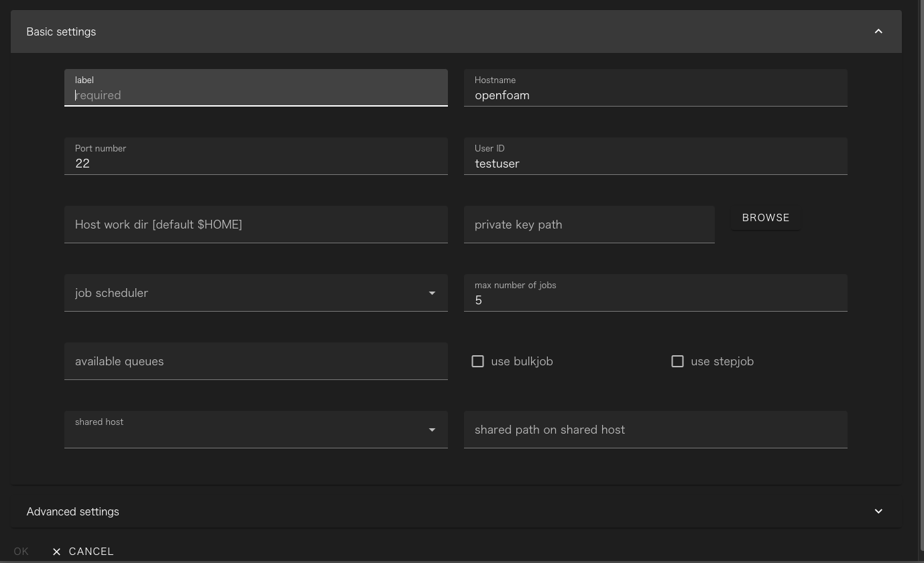Click the max number of jobs field

coord(656,293)
